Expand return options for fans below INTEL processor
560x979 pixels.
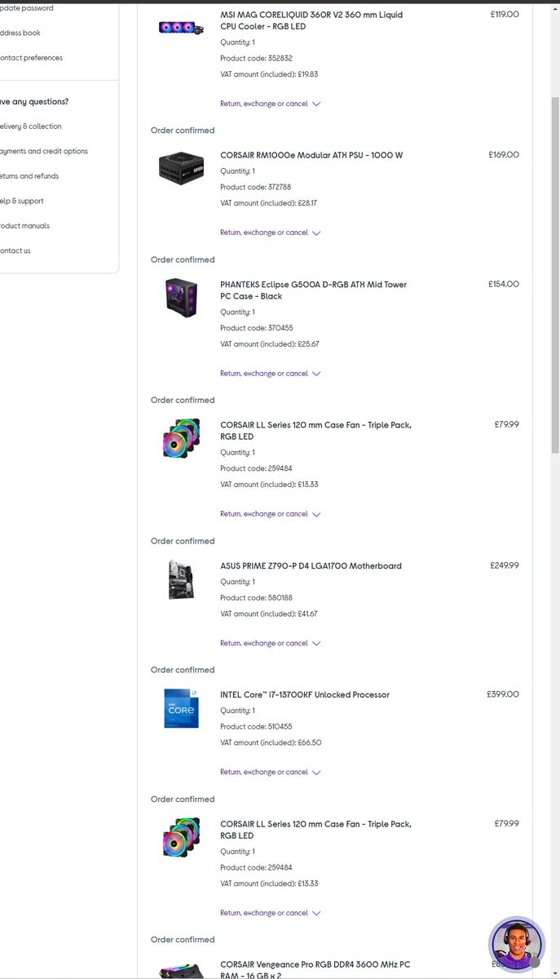click(x=270, y=913)
